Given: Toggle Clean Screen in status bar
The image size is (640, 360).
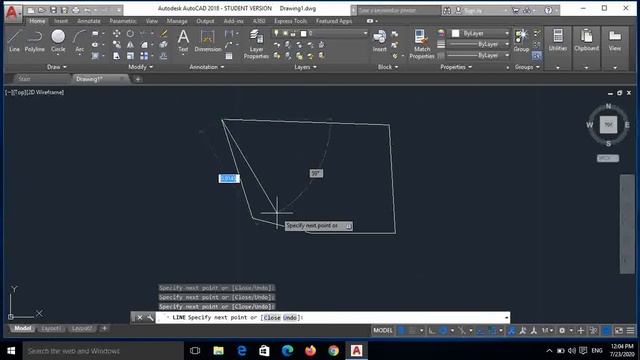Looking at the screenshot, I should click(619, 330).
